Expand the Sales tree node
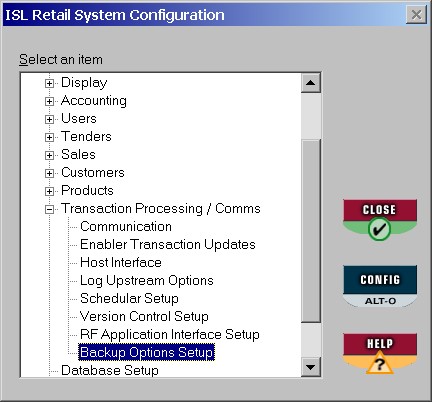Viewport: 432px width, 402px height. pos(49,155)
